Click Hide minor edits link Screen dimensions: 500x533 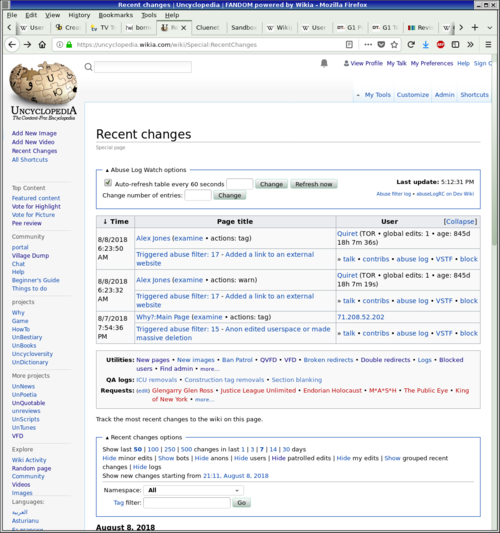click(x=109, y=458)
